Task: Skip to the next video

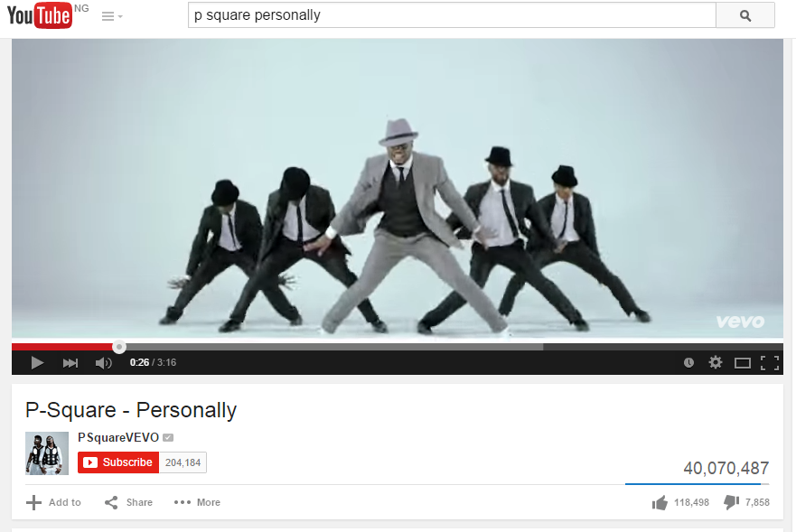Action: pos(70,363)
